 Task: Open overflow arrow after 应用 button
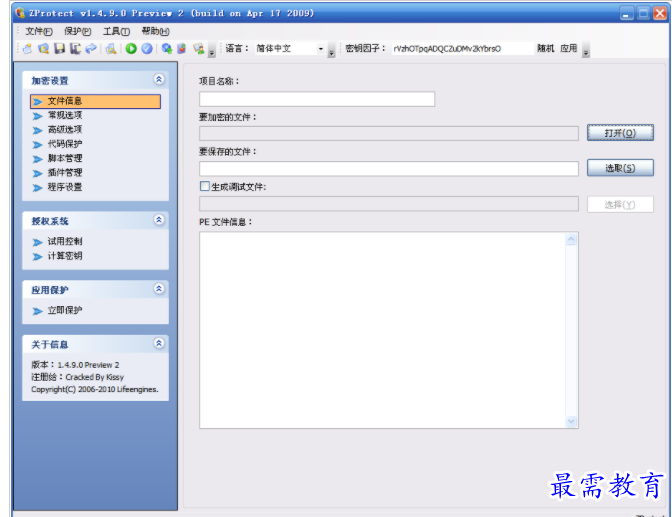click(586, 50)
